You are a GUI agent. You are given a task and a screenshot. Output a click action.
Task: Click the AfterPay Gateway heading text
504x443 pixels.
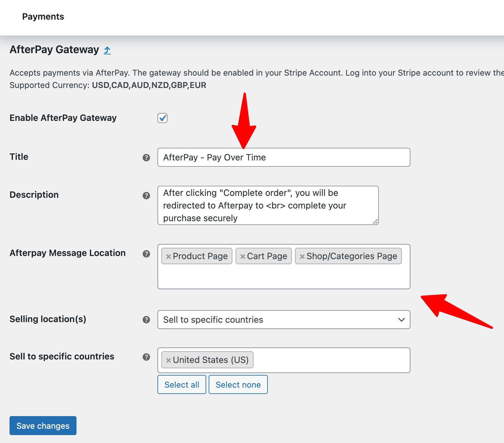[x=54, y=50]
